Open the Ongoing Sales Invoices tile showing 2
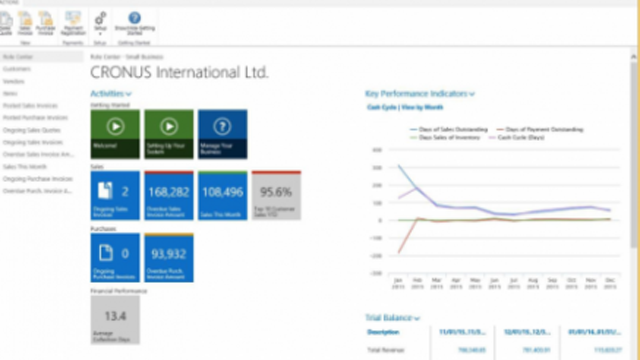This screenshot has width=640, height=360. pyautogui.click(x=115, y=196)
